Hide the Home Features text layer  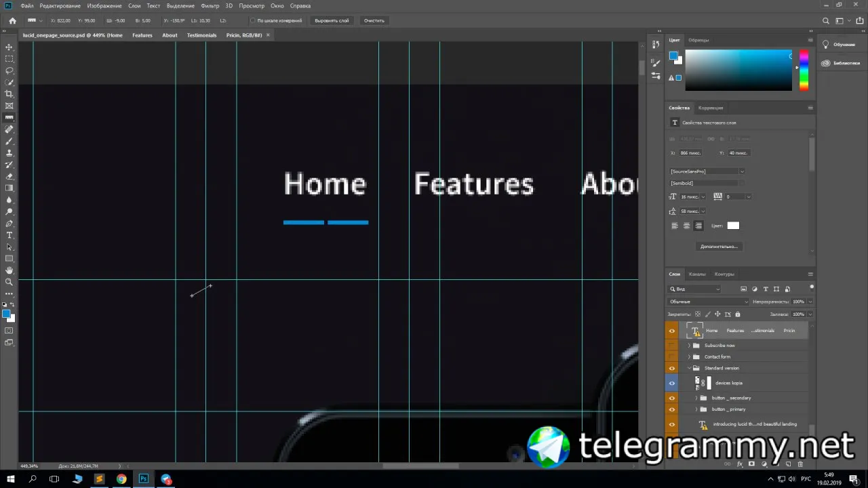tap(672, 331)
